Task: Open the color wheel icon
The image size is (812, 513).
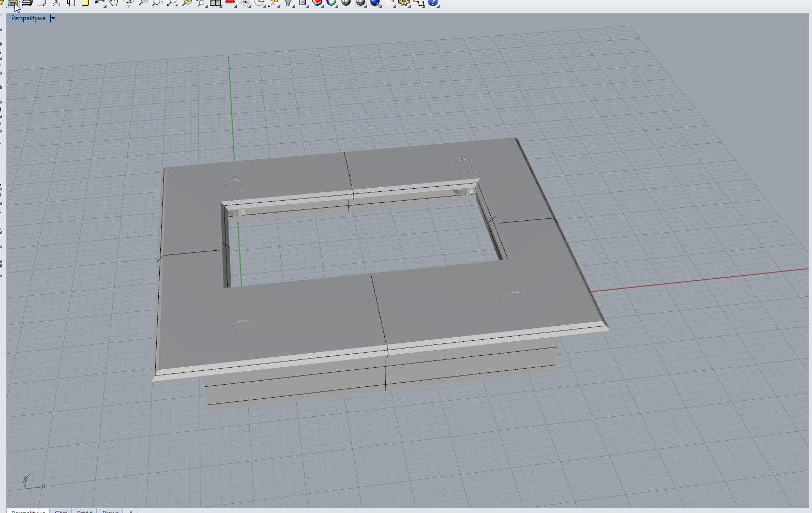Action: tap(332, 3)
